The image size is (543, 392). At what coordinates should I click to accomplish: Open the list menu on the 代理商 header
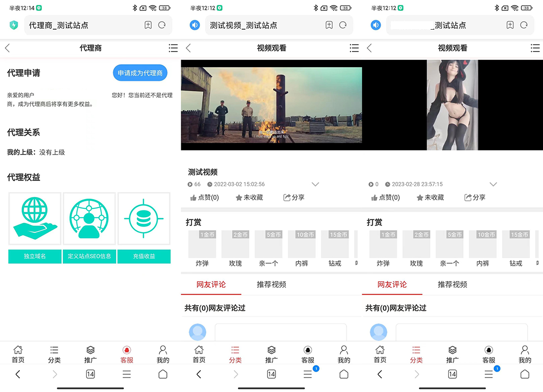[x=173, y=48]
